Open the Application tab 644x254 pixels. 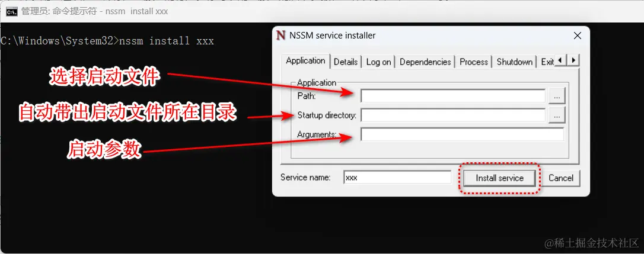(x=305, y=61)
